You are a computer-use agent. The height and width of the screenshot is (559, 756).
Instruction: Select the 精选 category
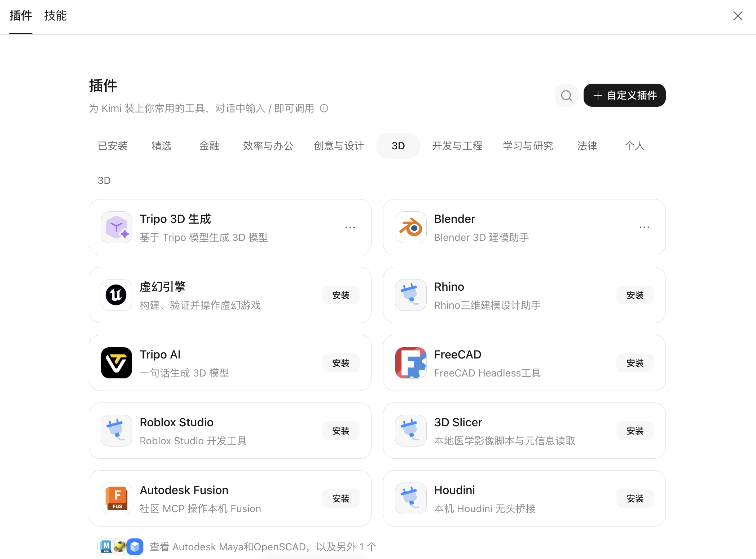(x=162, y=146)
